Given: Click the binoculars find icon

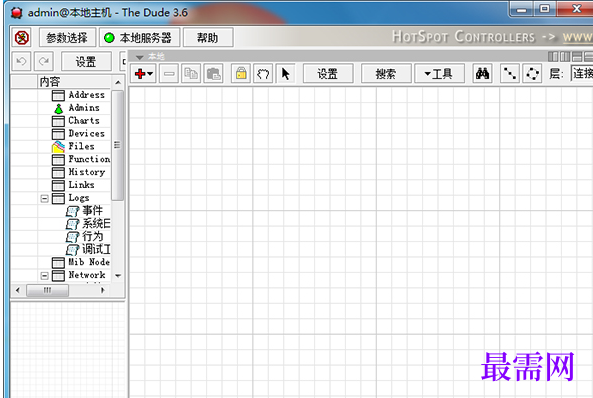Looking at the screenshot, I should click(x=483, y=73).
